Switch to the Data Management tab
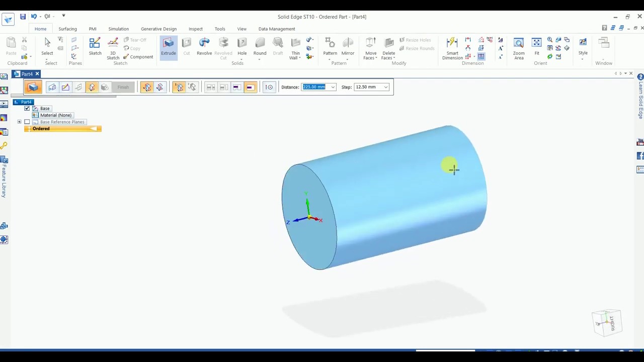 tap(277, 29)
